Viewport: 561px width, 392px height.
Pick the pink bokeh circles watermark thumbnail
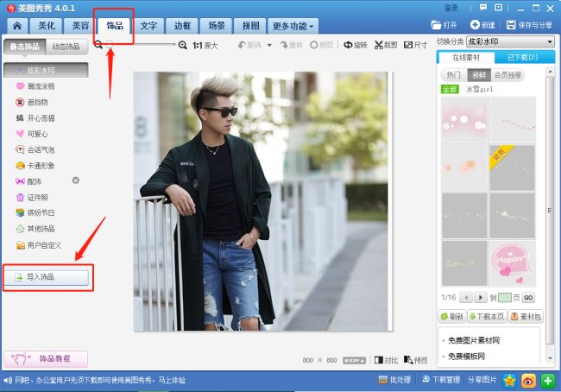tap(464, 120)
